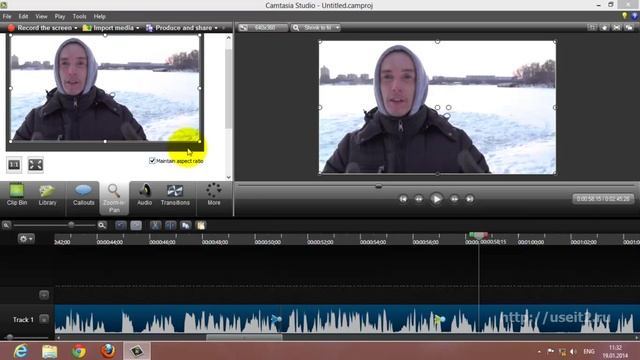Click the Cut scissors icon
Screen dimensions: 640x360
click(x=156, y=225)
